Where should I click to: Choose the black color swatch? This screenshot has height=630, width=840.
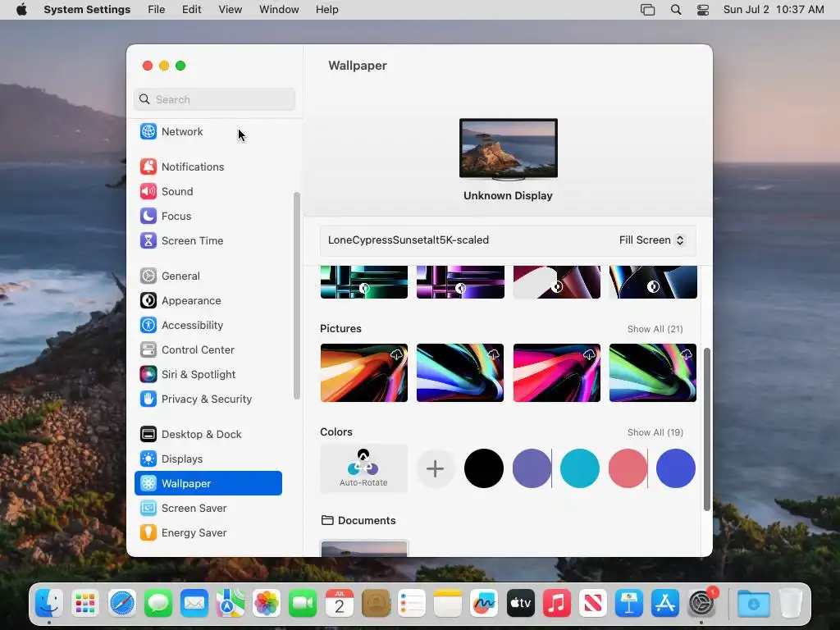click(484, 468)
